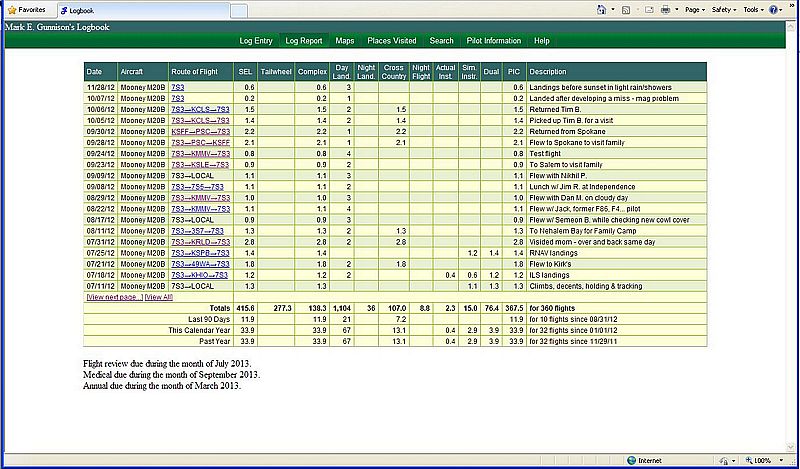Click the 'for 360 flights' totals text
This screenshot has height=469, width=800.
(552, 308)
